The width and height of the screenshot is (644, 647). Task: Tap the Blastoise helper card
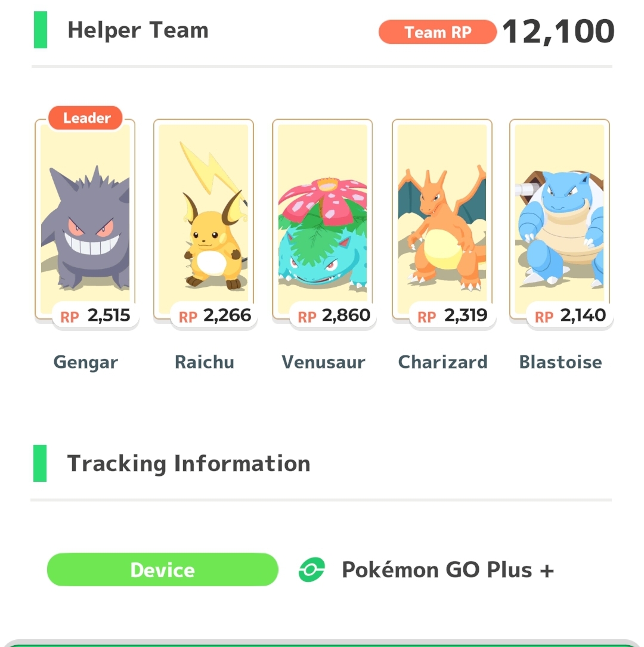pos(559,219)
